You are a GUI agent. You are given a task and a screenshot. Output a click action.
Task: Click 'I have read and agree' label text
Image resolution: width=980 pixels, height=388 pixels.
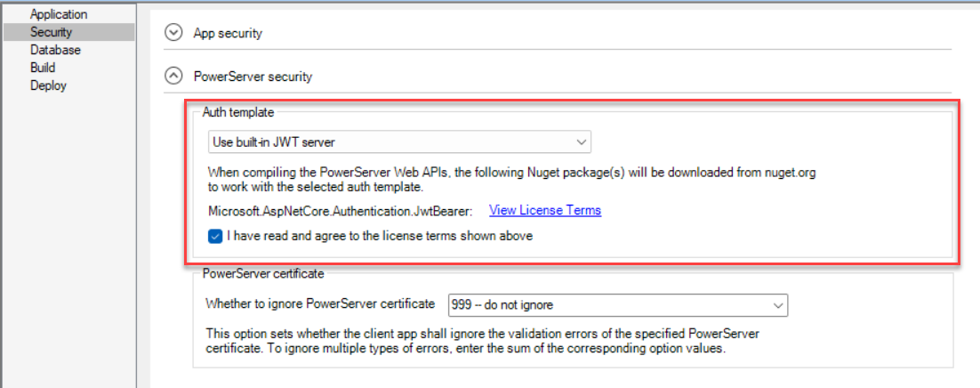click(x=379, y=236)
